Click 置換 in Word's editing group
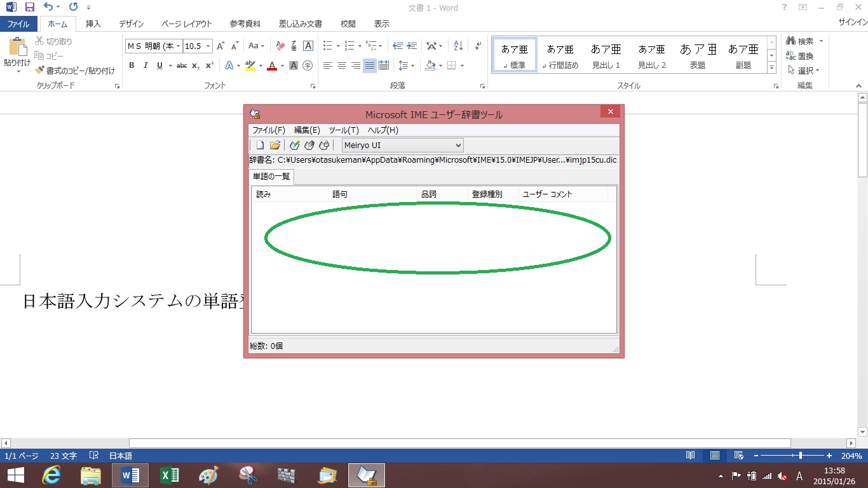 click(801, 56)
